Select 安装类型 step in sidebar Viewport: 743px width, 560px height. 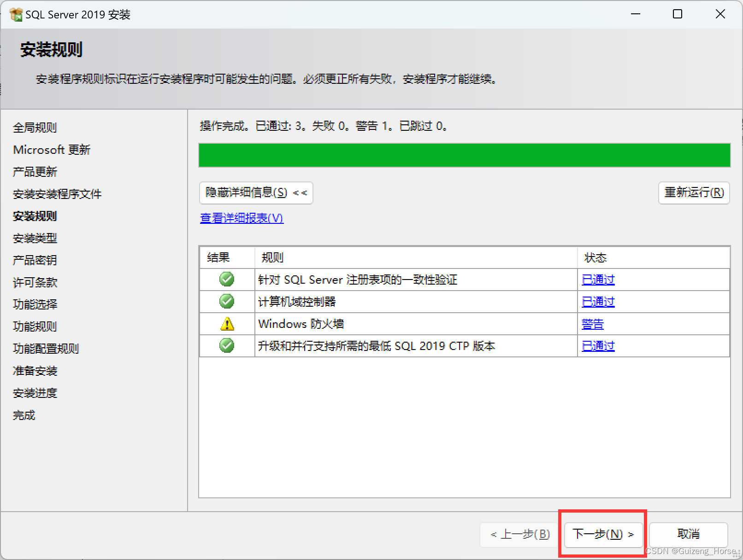point(35,238)
